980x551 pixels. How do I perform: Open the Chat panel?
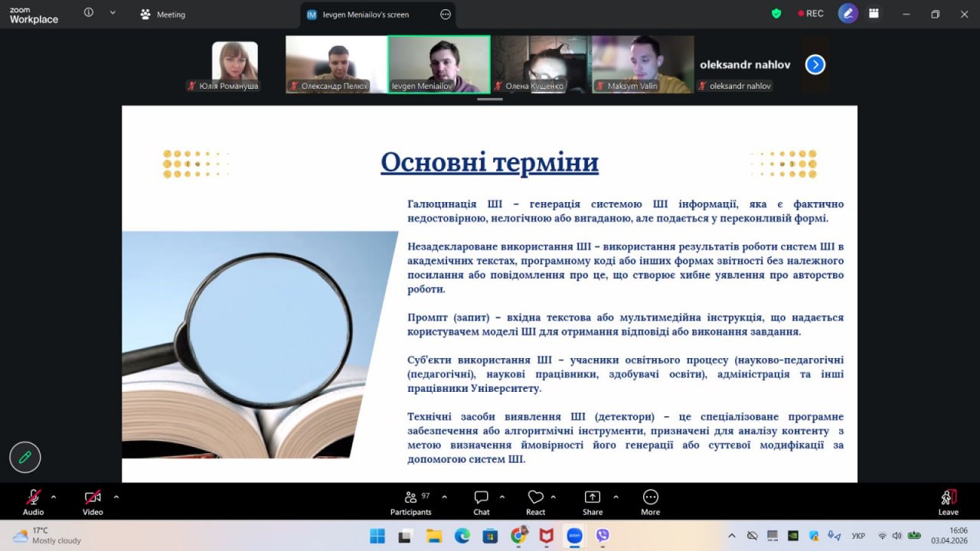(481, 502)
